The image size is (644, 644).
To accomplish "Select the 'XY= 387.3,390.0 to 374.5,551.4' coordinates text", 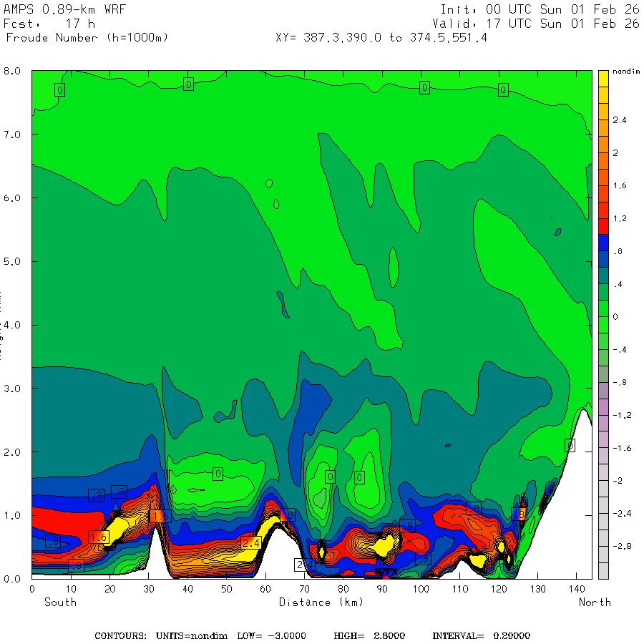I will (381, 38).
